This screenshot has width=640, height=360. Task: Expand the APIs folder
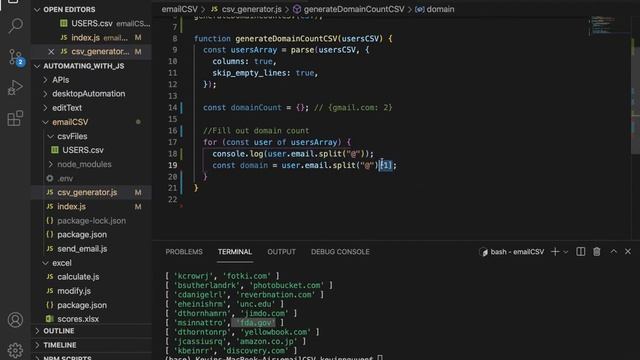(x=91, y=80)
